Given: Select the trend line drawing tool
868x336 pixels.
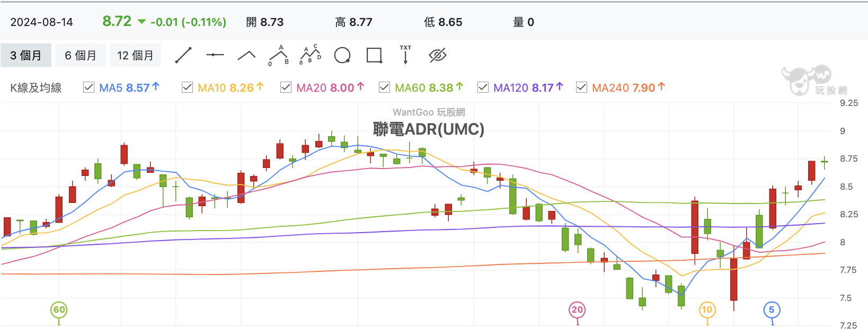Looking at the screenshot, I should click(183, 55).
